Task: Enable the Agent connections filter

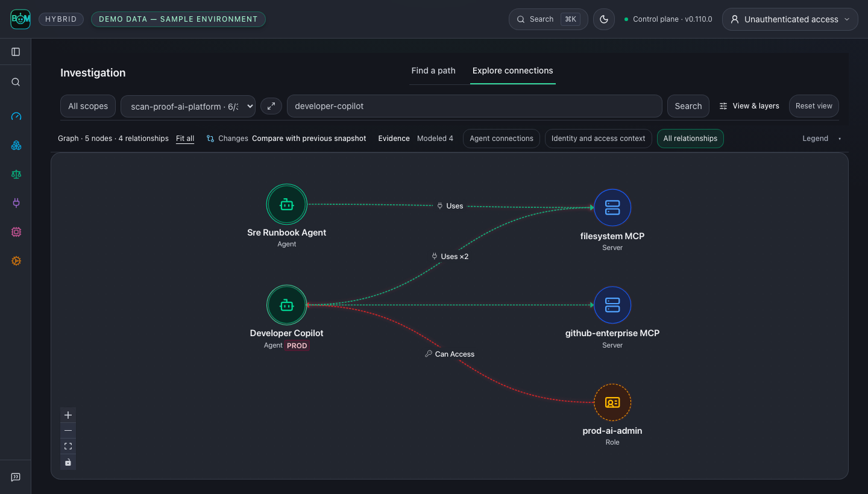Action: pyautogui.click(x=502, y=139)
